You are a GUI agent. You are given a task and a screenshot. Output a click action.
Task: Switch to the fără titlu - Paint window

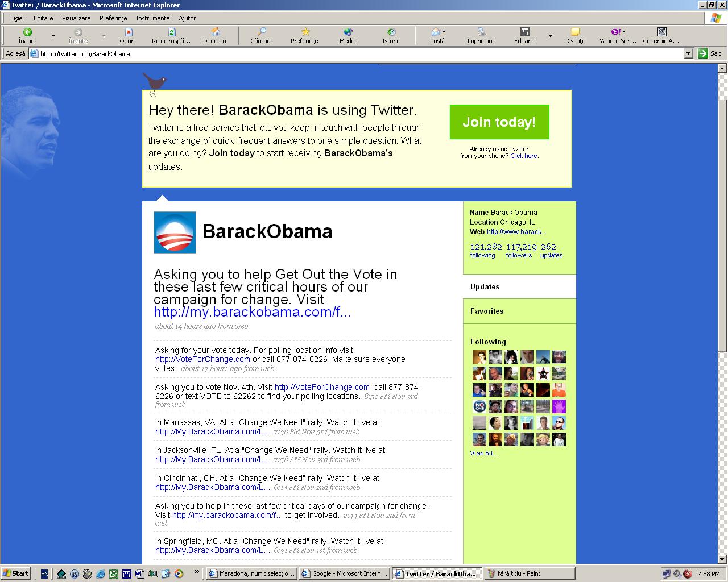click(530, 573)
